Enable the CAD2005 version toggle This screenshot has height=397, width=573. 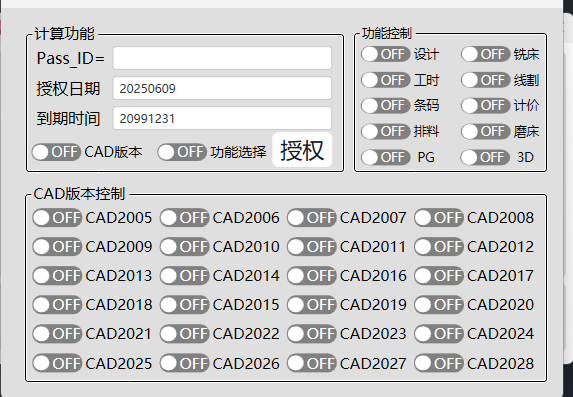pyautogui.click(x=57, y=218)
